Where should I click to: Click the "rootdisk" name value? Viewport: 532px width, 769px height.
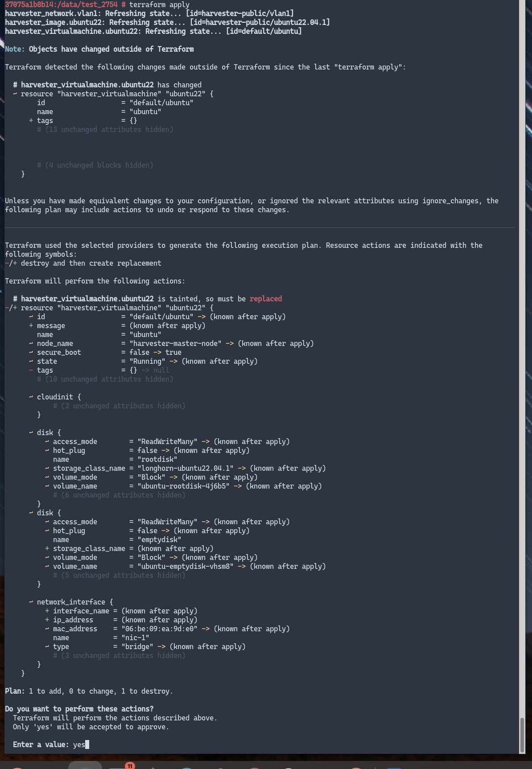pos(157,459)
